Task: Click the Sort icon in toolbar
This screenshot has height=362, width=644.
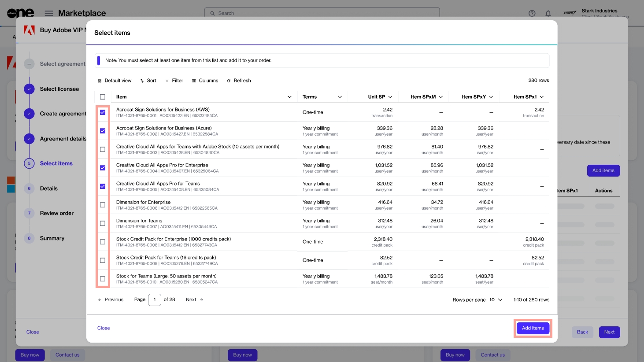Action: [142, 81]
